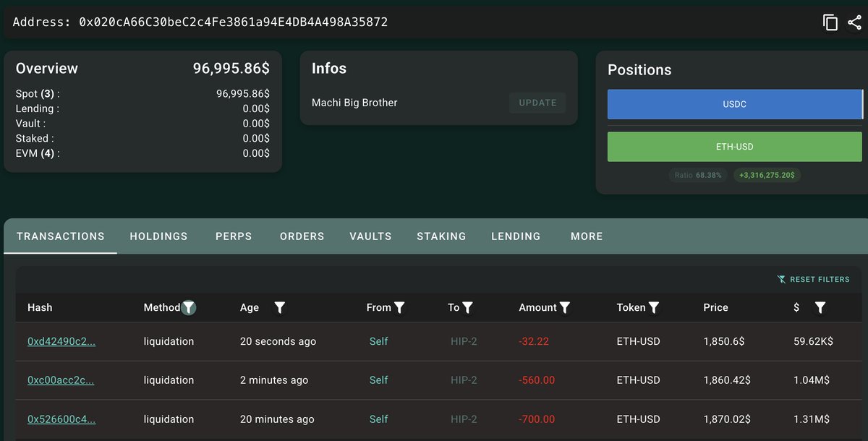Click the -32.22 amount cell

point(534,341)
